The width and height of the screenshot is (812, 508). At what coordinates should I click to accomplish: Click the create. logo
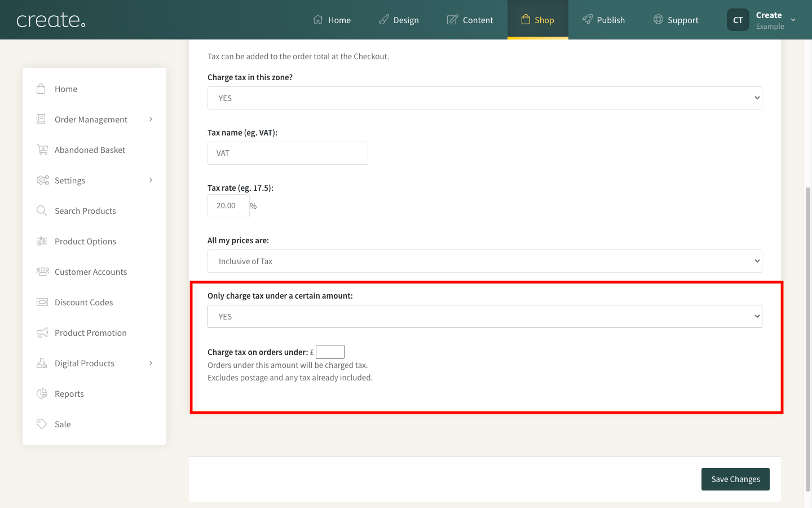(51, 20)
